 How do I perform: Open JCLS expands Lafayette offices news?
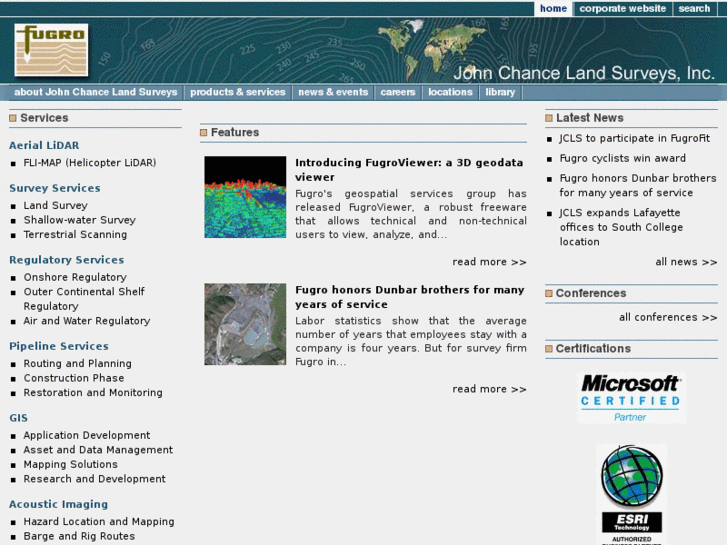pyautogui.click(x=621, y=227)
